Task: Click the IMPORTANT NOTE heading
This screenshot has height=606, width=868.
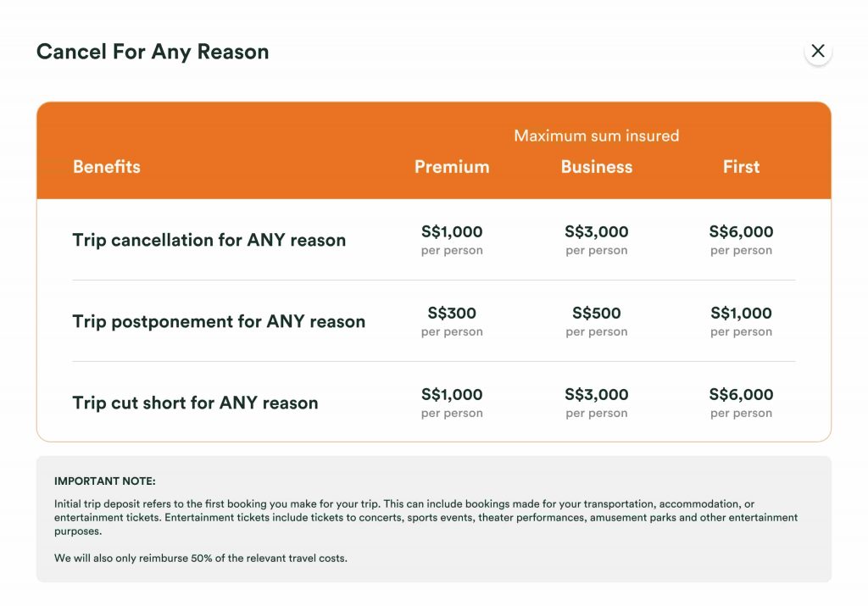Action: pos(105,481)
